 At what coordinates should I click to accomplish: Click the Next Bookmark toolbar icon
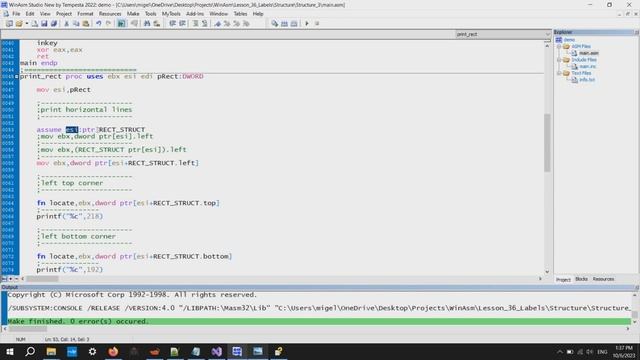tap(227, 24)
